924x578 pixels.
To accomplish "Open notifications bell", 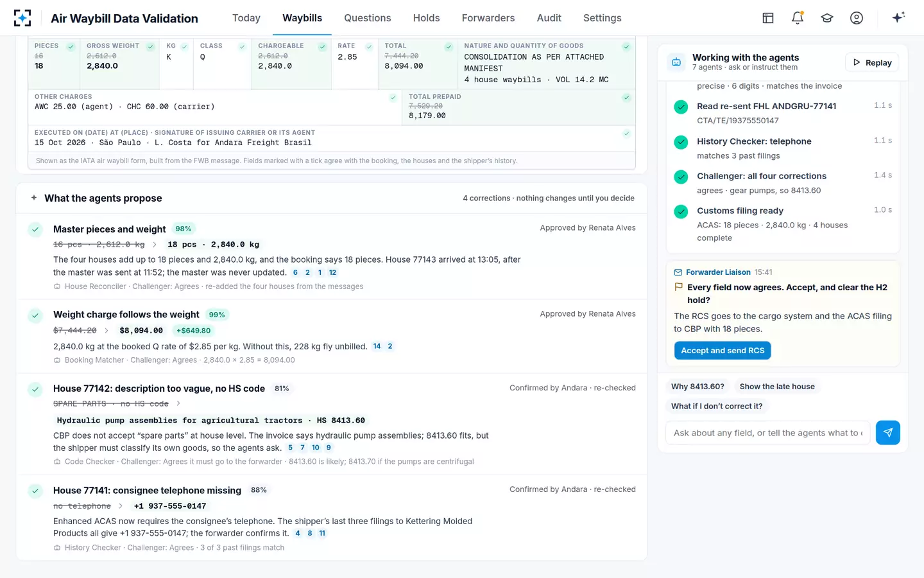I will (x=798, y=18).
